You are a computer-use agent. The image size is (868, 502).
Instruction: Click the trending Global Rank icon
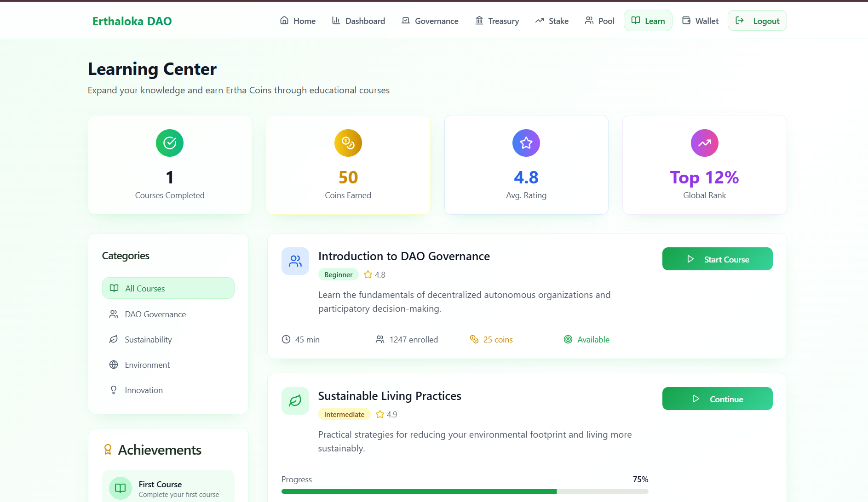705,143
